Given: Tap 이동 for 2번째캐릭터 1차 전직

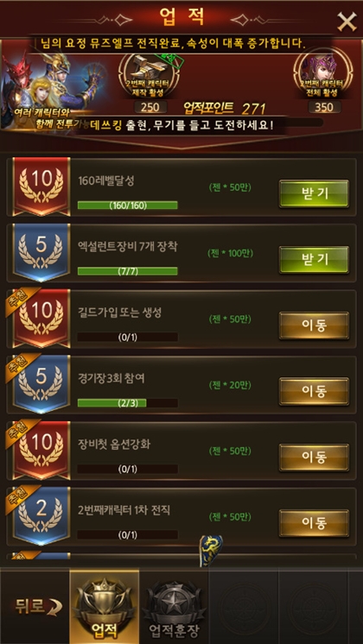Looking at the screenshot, I should point(314,523).
